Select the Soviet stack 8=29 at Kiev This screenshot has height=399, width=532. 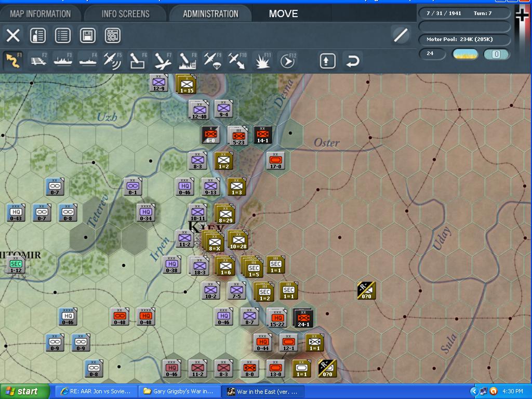coord(225,214)
